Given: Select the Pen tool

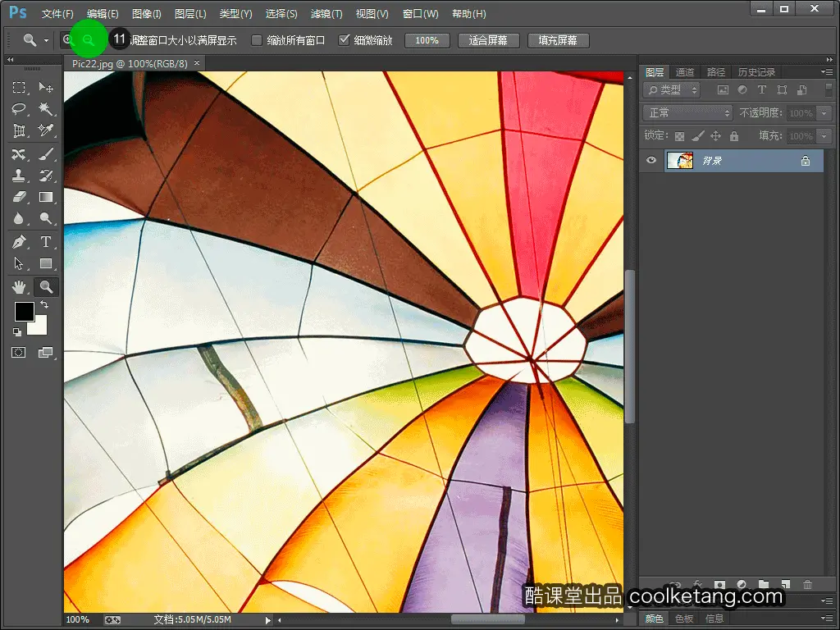Looking at the screenshot, I should (x=19, y=242).
